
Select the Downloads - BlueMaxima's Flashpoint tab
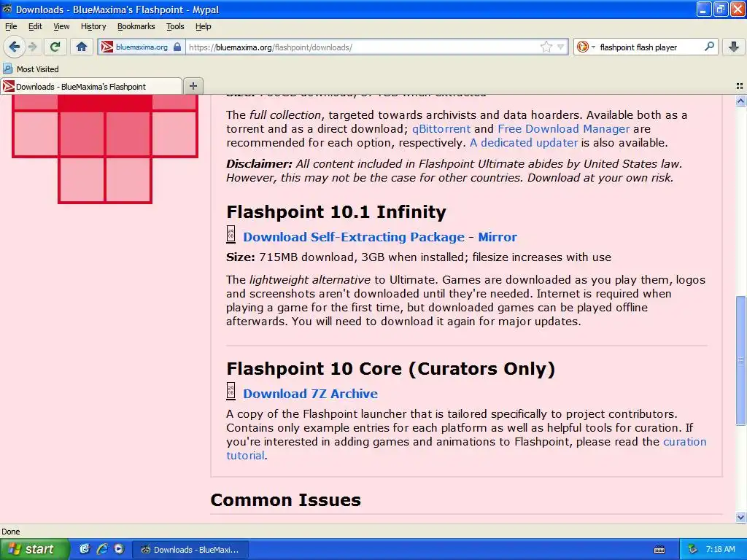(x=91, y=86)
